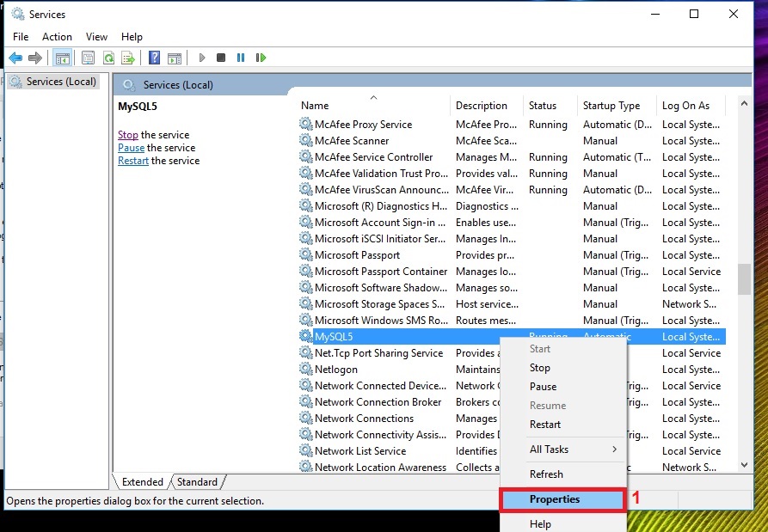768x532 pixels.
Task: Open Properties via the toolbar icon
Action: click(88, 58)
